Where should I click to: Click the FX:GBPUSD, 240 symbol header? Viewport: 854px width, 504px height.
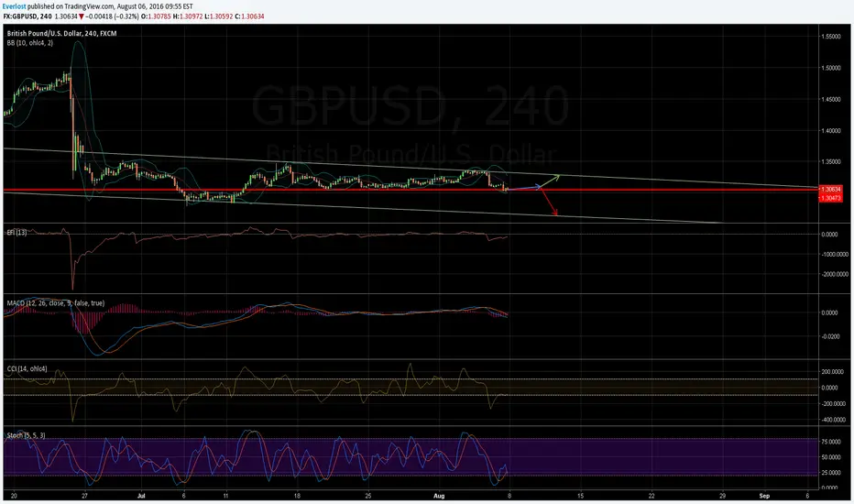(x=27, y=16)
